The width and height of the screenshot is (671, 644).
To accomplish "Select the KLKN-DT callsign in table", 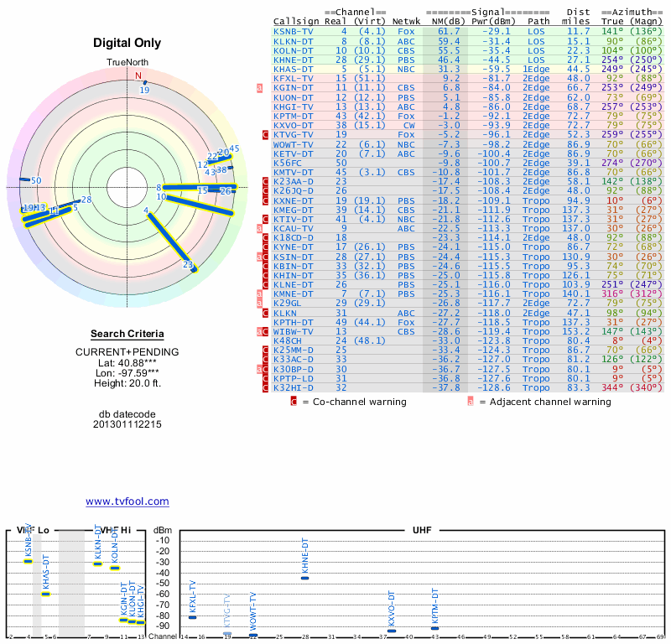I will click(294, 40).
